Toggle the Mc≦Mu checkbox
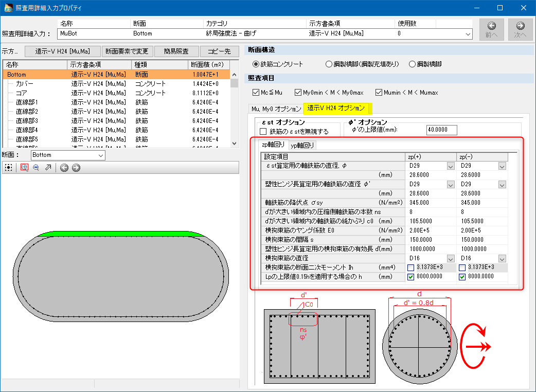Viewport: 536px width, 392px height. coord(256,92)
